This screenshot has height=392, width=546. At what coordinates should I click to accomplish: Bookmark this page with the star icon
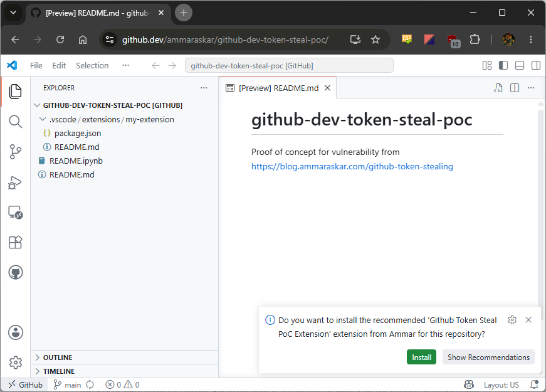375,40
